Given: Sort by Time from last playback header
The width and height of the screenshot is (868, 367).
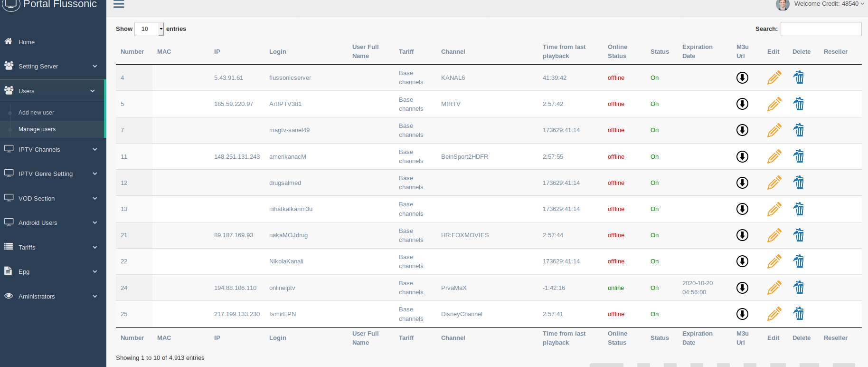Looking at the screenshot, I should pyautogui.click(x=564, y=51).
